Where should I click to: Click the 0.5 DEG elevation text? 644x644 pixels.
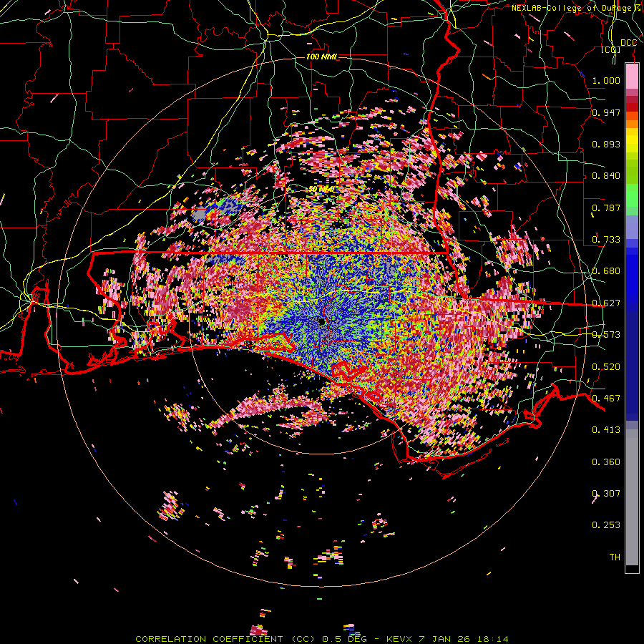(x=345, y=639)
